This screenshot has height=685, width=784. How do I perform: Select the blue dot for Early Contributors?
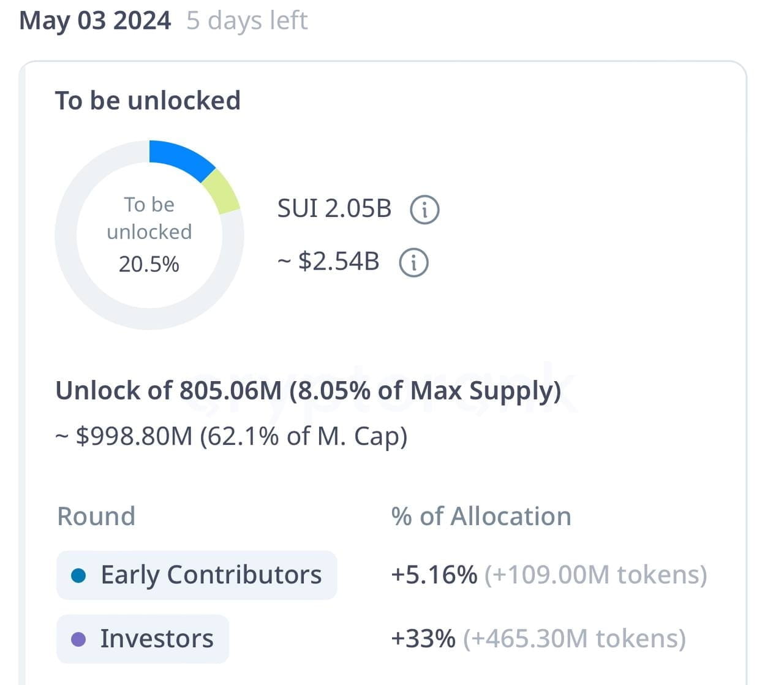(78, 575)
